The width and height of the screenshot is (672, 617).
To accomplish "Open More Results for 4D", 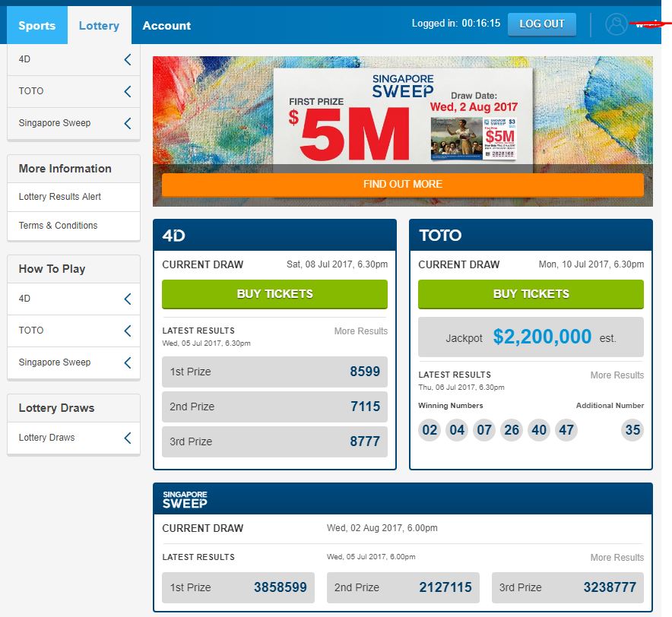I will pos(361,331).
